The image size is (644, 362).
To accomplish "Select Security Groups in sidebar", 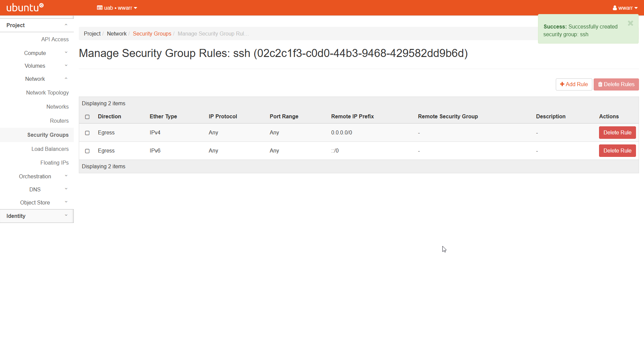I will click(x=48, y=135).
